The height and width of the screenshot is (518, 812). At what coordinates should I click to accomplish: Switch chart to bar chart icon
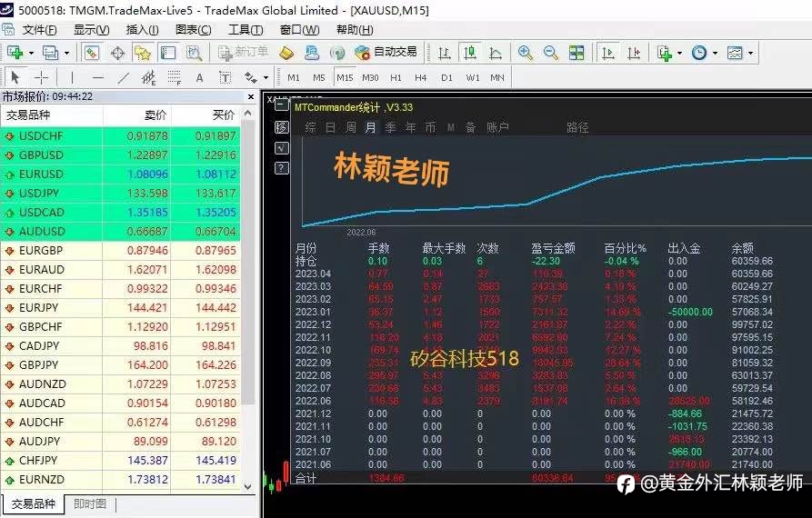point(445,53)
